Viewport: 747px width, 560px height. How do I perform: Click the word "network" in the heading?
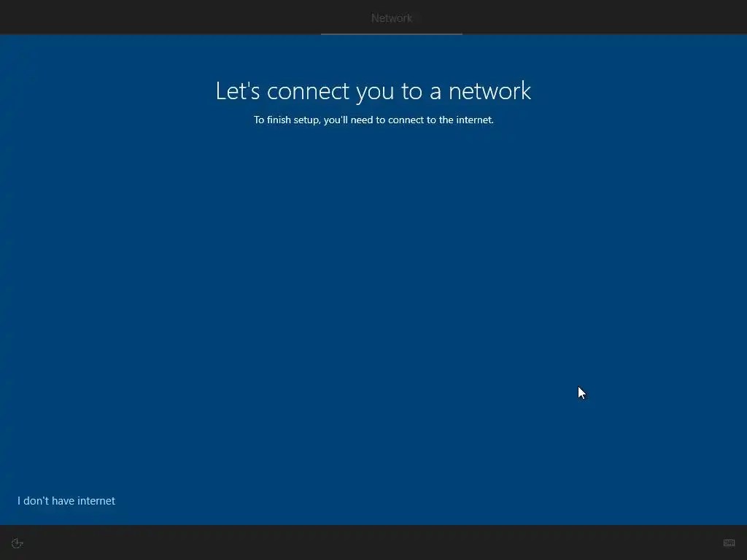tap(489, 91)
